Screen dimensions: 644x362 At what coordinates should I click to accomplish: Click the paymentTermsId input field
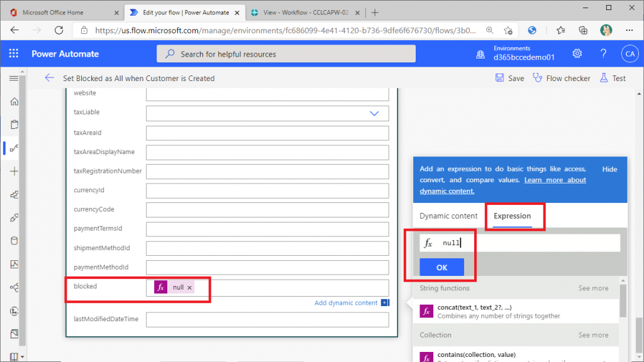pos(267,229)
